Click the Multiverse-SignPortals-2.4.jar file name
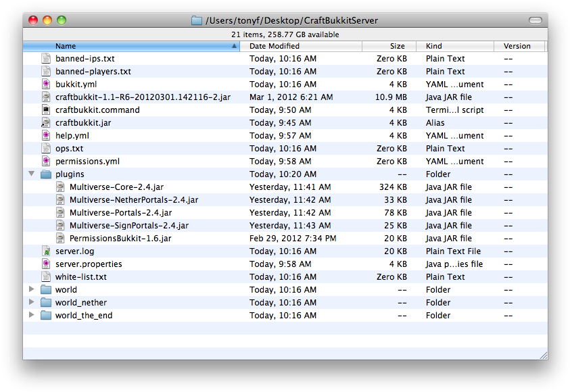 tap(129, 225)
